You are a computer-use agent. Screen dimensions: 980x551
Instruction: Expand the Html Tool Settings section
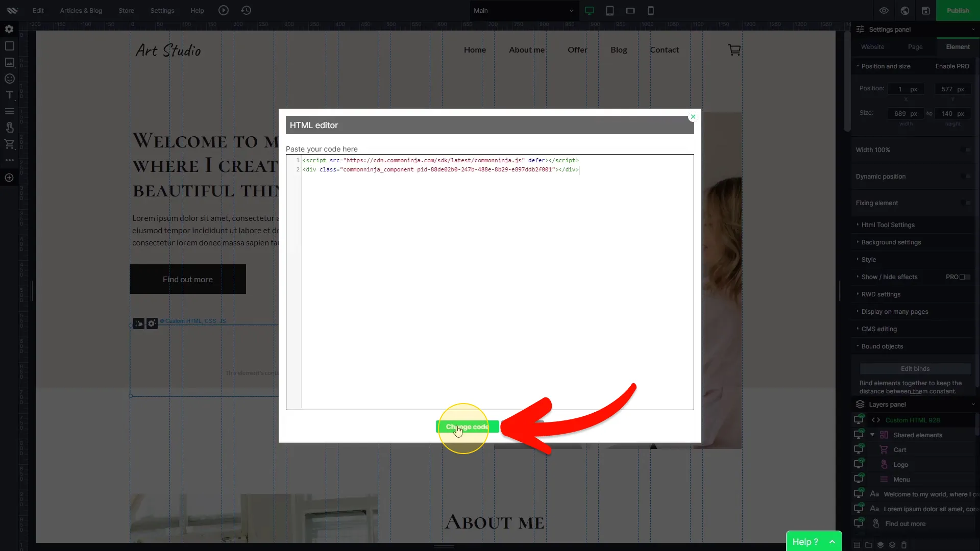click(888, 225)
